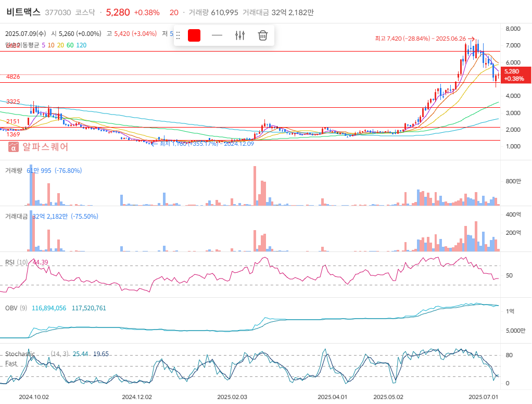Click the 2024.12.02 date on time axis
The height and width of the screenshot is (404, 532).
tap(137, 397)
